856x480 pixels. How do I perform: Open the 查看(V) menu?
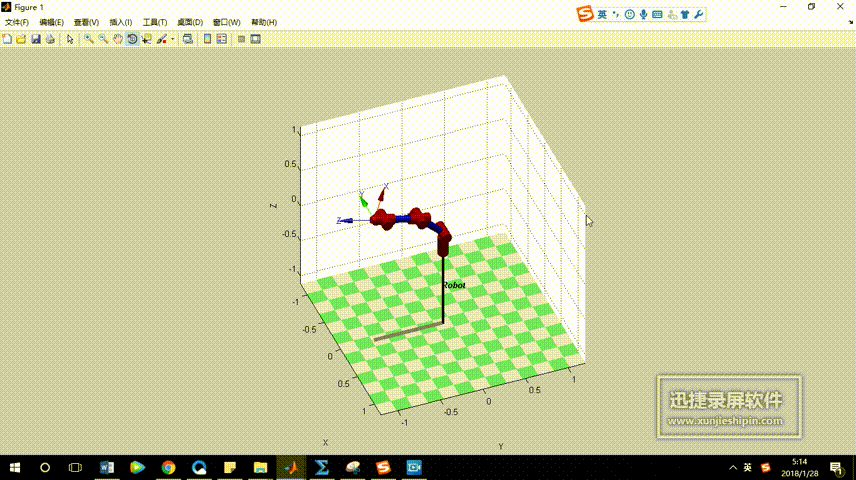[86, 22]
